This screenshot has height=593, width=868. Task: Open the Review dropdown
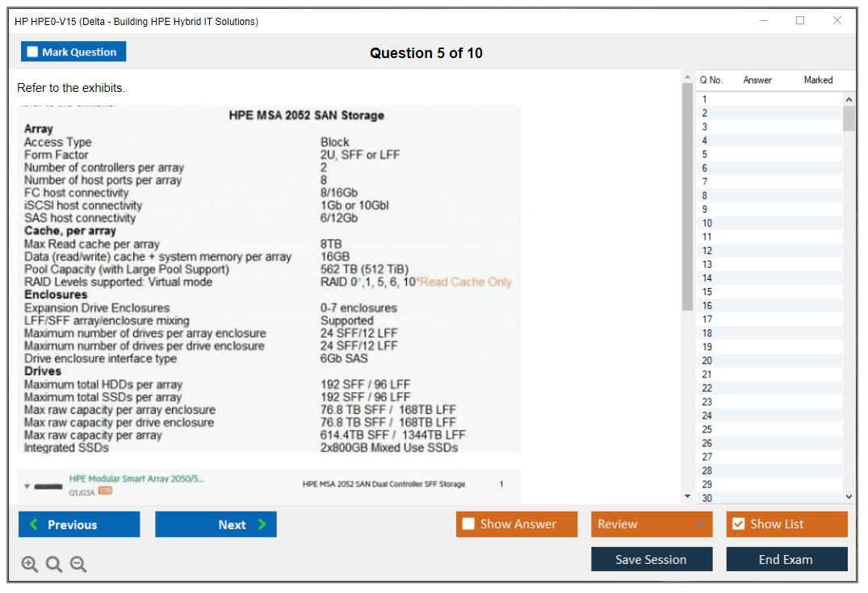point(652,524)
